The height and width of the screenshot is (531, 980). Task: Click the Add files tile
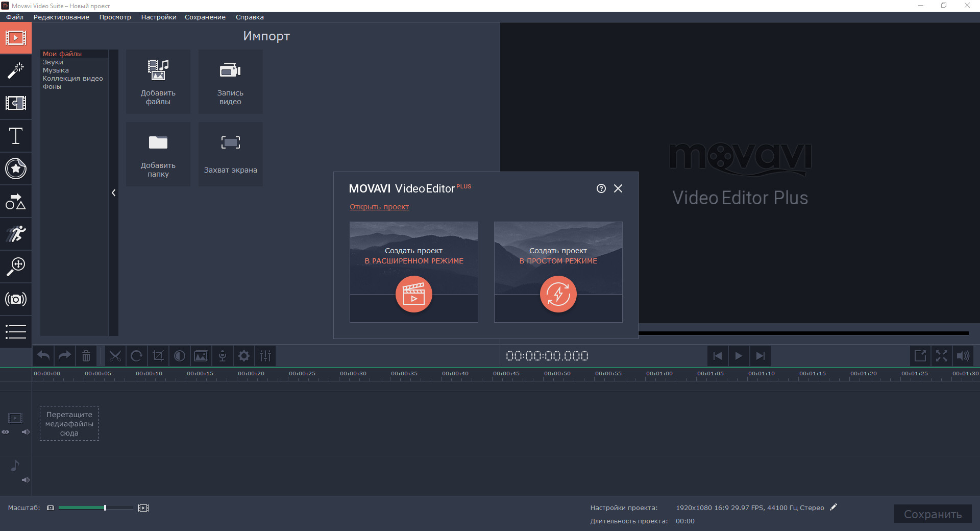point(158,82)
